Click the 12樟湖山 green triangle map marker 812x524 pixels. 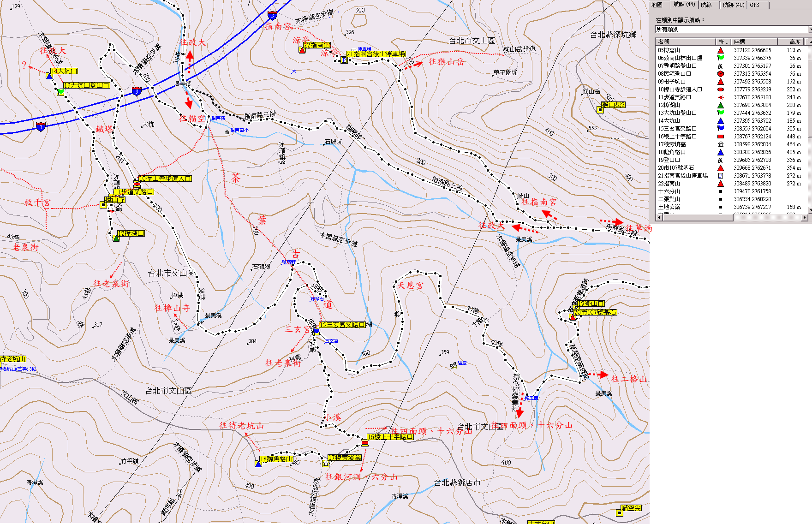[x=116, y=238]
